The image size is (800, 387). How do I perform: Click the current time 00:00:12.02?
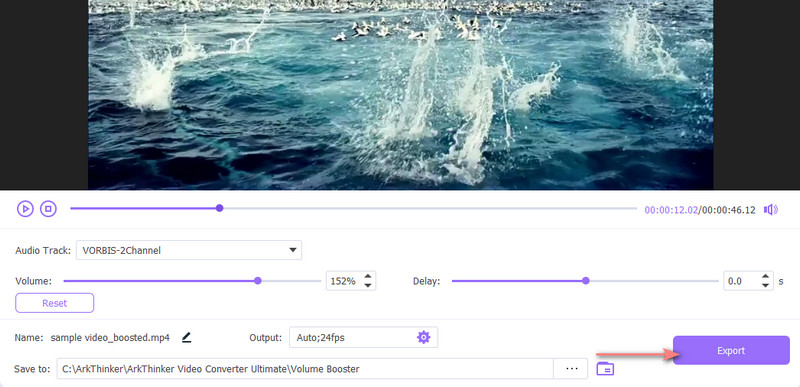(670, 210)
